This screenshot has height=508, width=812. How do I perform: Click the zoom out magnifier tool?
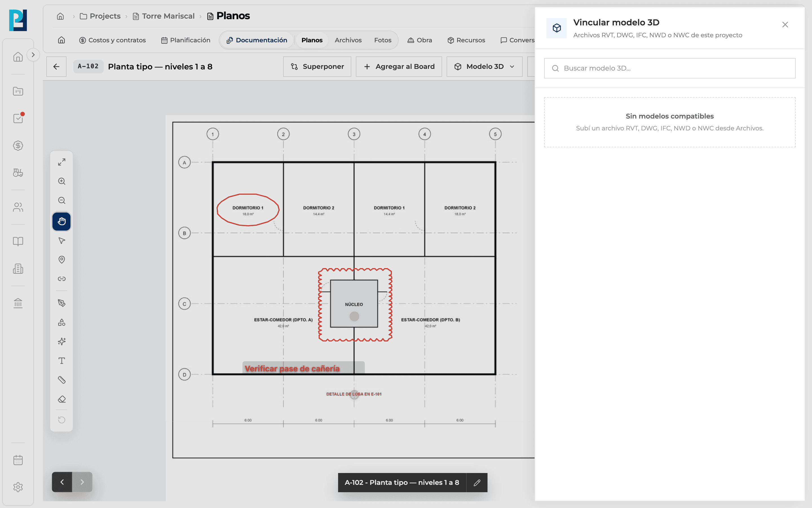(x=61, y=200)
